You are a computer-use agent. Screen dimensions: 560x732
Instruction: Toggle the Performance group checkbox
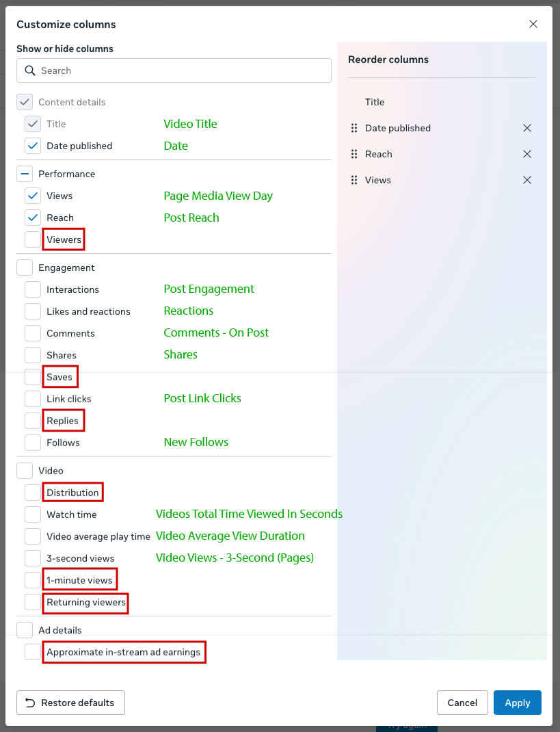25,174
